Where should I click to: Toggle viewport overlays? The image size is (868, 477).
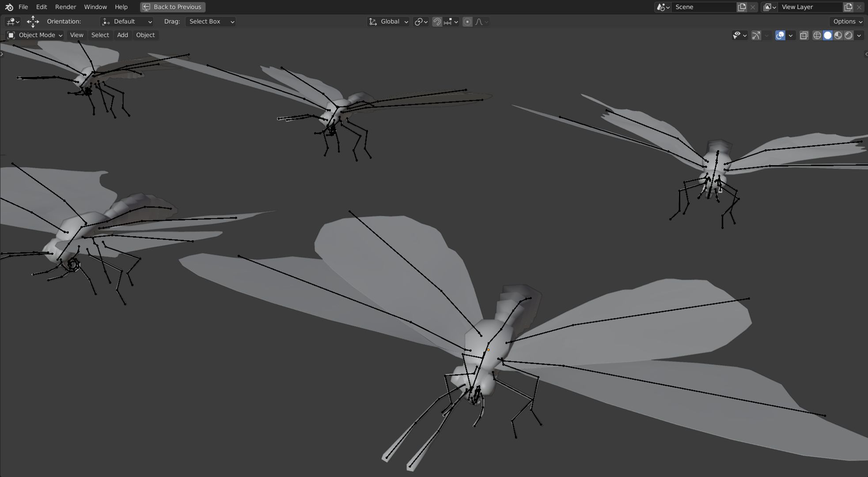[780, 35]
